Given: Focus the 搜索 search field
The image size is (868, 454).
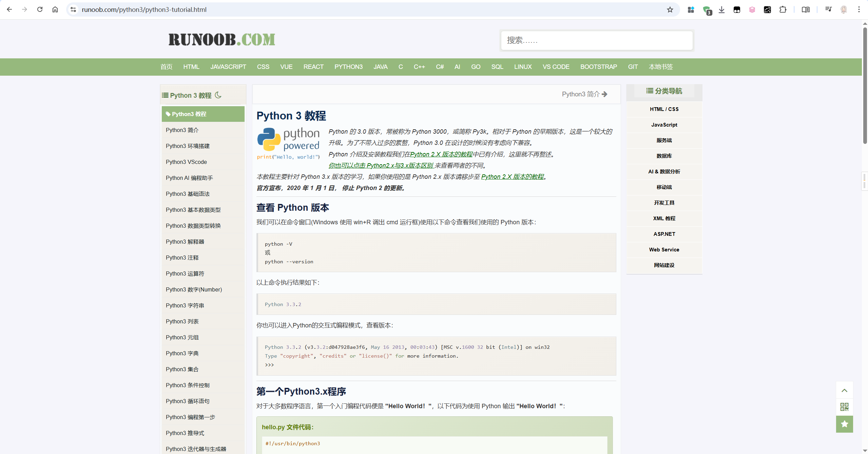Looking at the screenshot, I should pyautogui.click(x=596, y=40).
